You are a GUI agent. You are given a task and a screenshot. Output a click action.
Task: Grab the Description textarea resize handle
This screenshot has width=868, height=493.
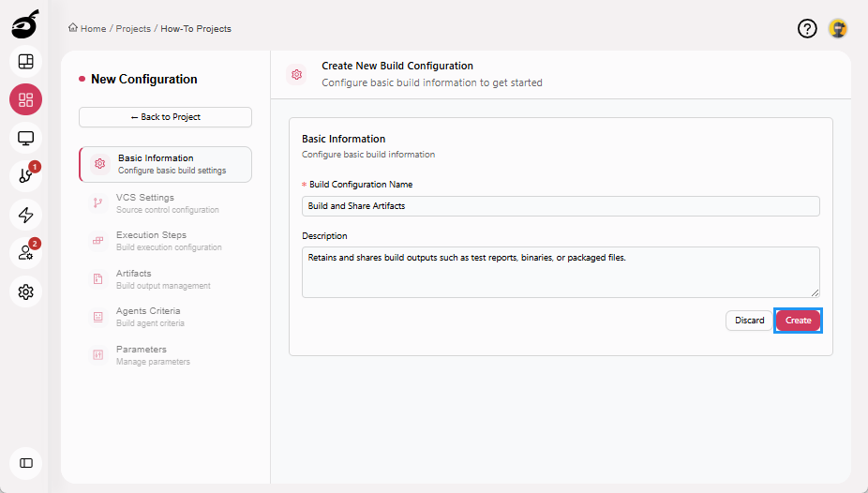[x=815, y=293]
